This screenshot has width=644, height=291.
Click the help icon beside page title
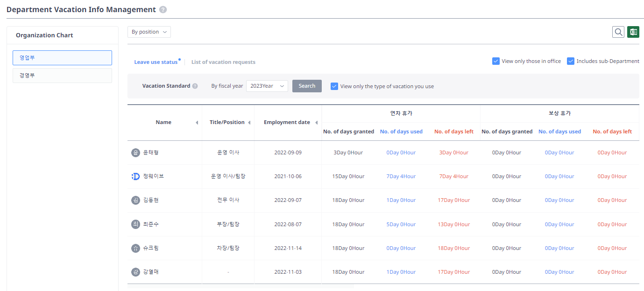tap(162, 9)
